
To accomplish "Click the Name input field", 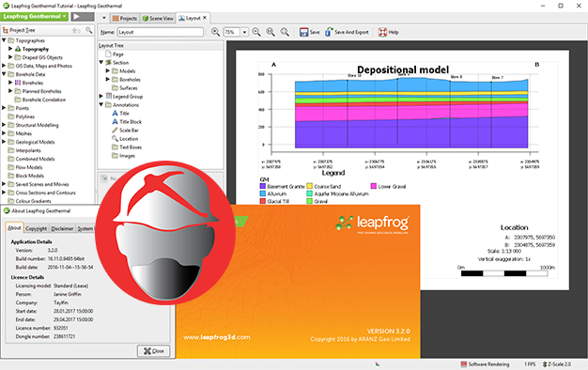I will [161, 32].
